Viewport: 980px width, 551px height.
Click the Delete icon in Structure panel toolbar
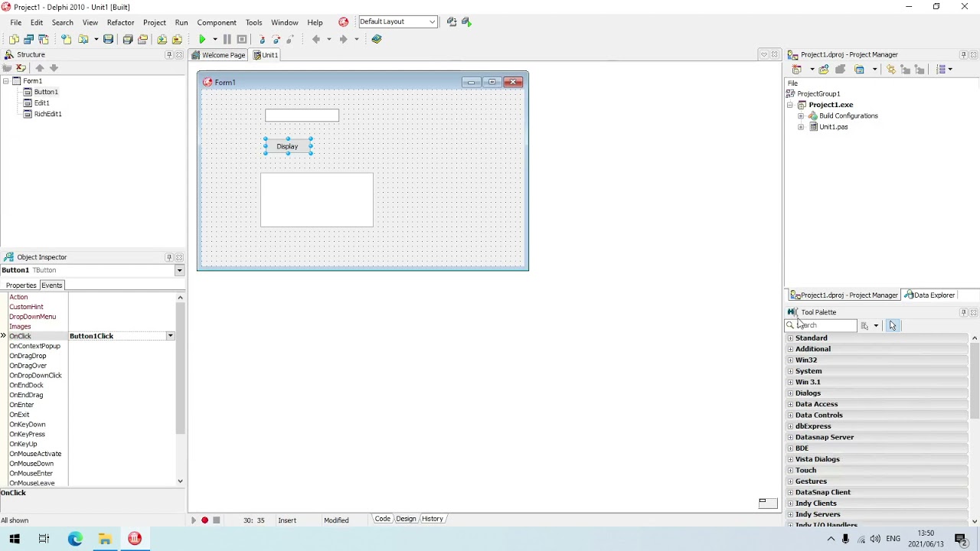pyautogui.click(x=21, y=68)
